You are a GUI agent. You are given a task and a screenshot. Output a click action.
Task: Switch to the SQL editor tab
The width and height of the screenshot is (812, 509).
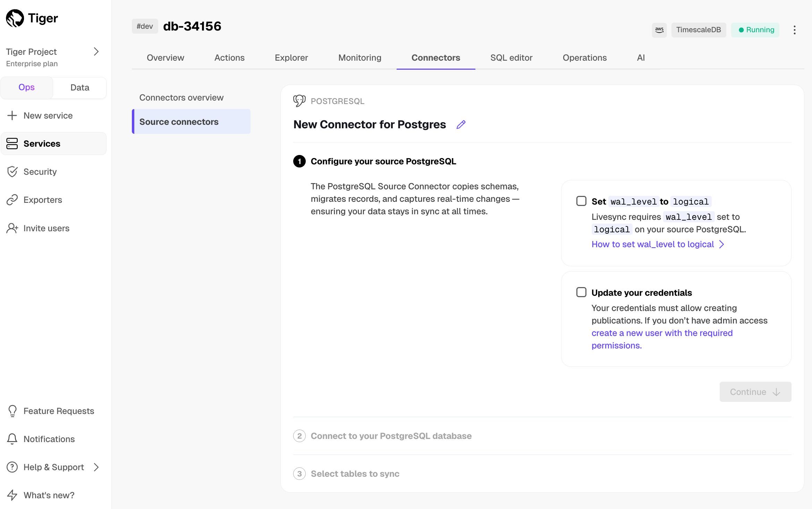[511, 58]
